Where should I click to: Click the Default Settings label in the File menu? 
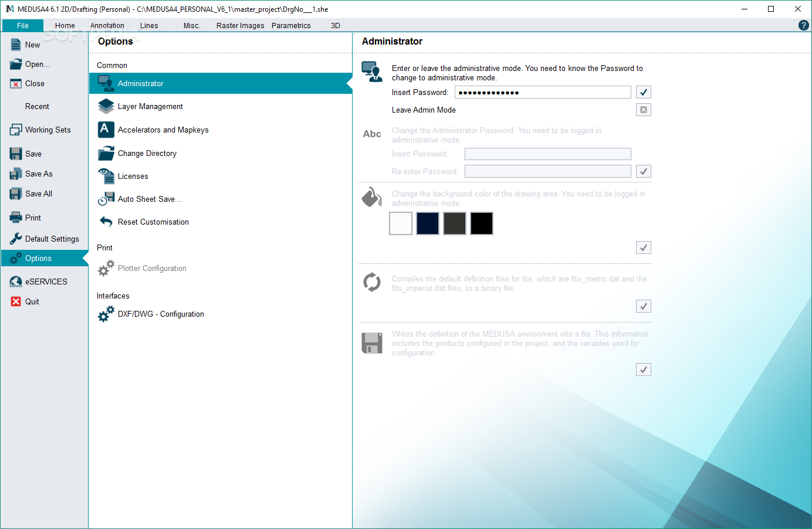[x=52, y=239]
